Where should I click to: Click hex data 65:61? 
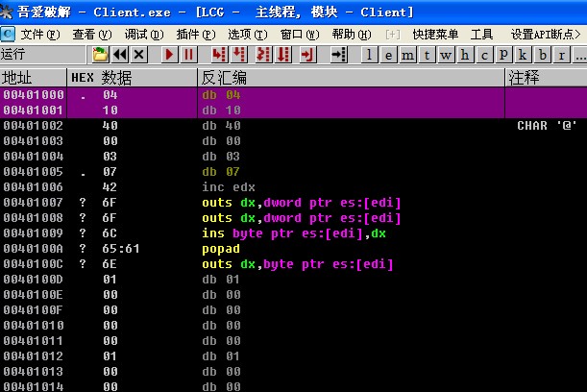121,249
